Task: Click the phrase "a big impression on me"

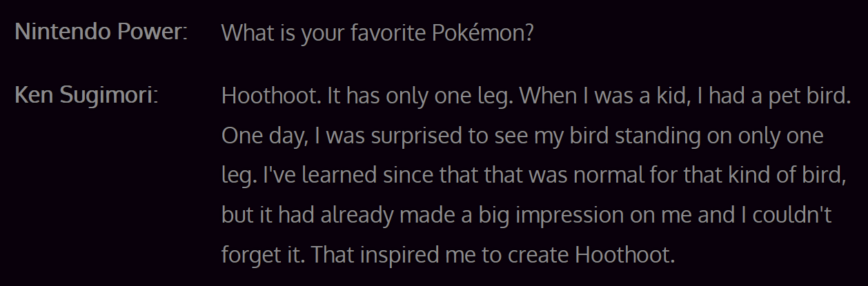Action: coord(578,216)
